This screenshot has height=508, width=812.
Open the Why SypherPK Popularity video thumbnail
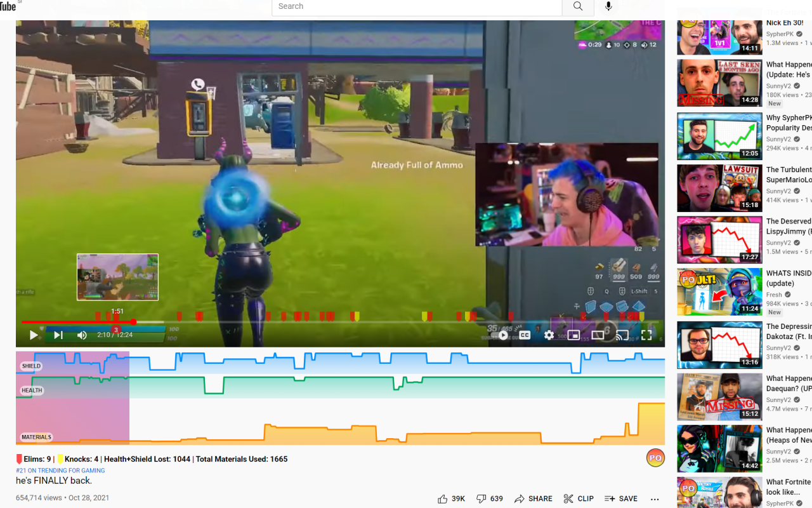click(x=719, y=136)
